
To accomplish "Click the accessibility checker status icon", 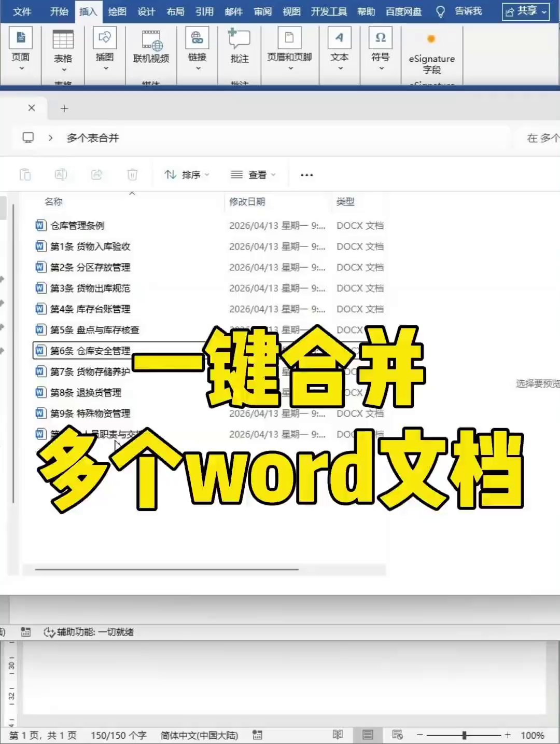I will (49, 632).
